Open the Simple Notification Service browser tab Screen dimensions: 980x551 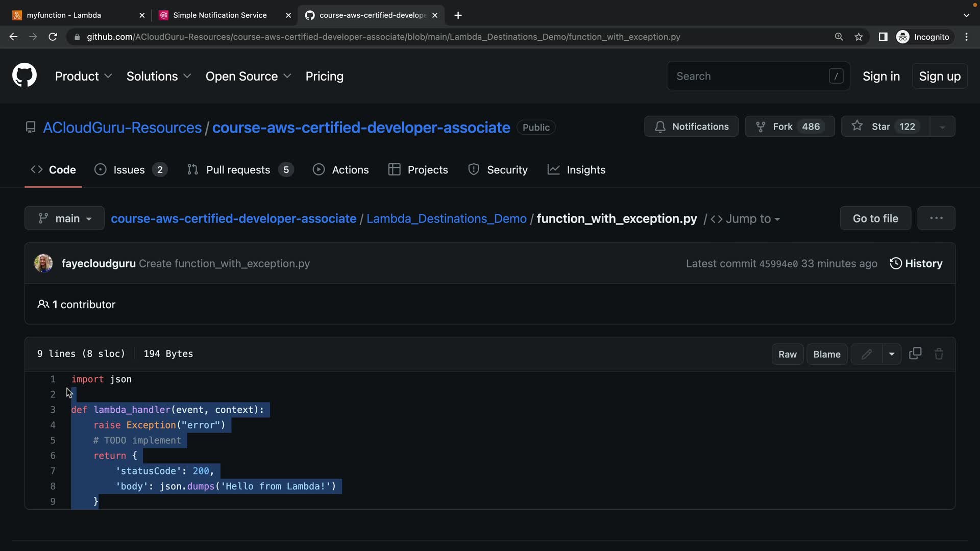click(219, 15)
